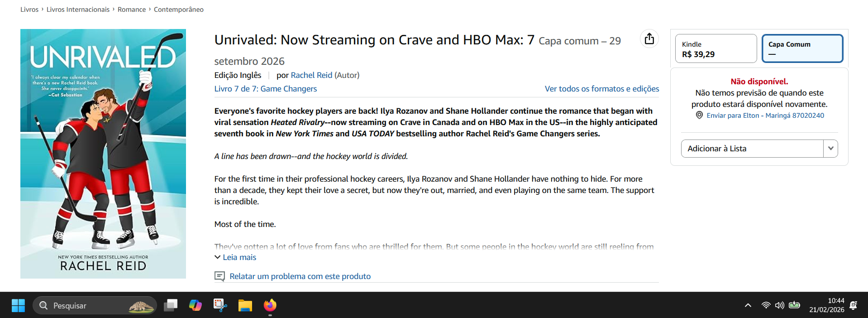Image resolution: width=868 pixels, height=318 pixels.
Task: Click the Task View taskbar icon
Action: click(171, 306)
